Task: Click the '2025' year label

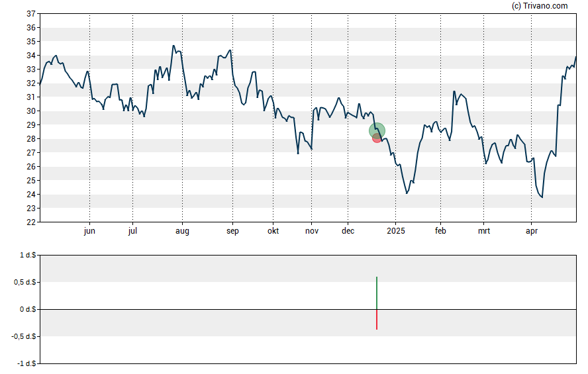Action: pos(396,231)
